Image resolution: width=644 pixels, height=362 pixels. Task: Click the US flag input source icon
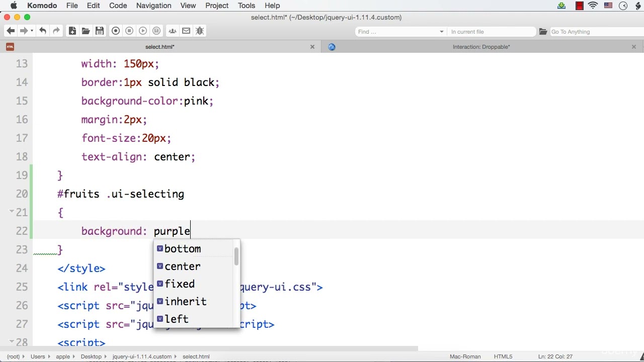[x=608, y=6]
